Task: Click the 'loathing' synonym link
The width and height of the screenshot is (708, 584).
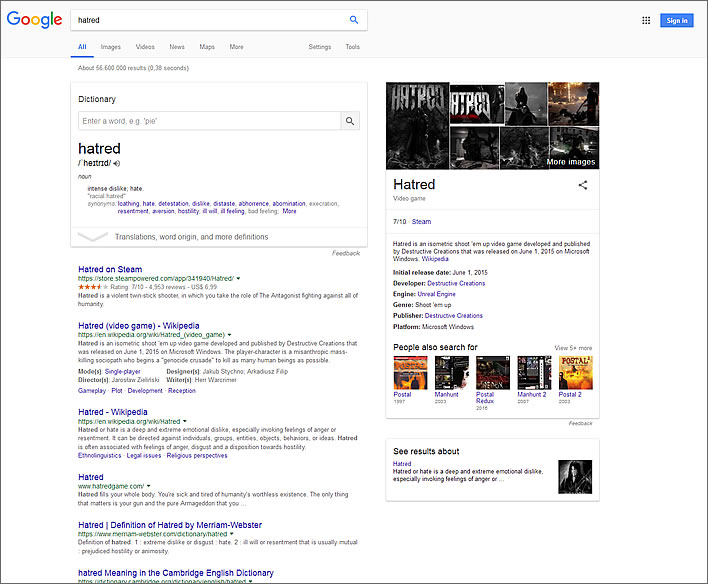Action: tap(128, 204)
